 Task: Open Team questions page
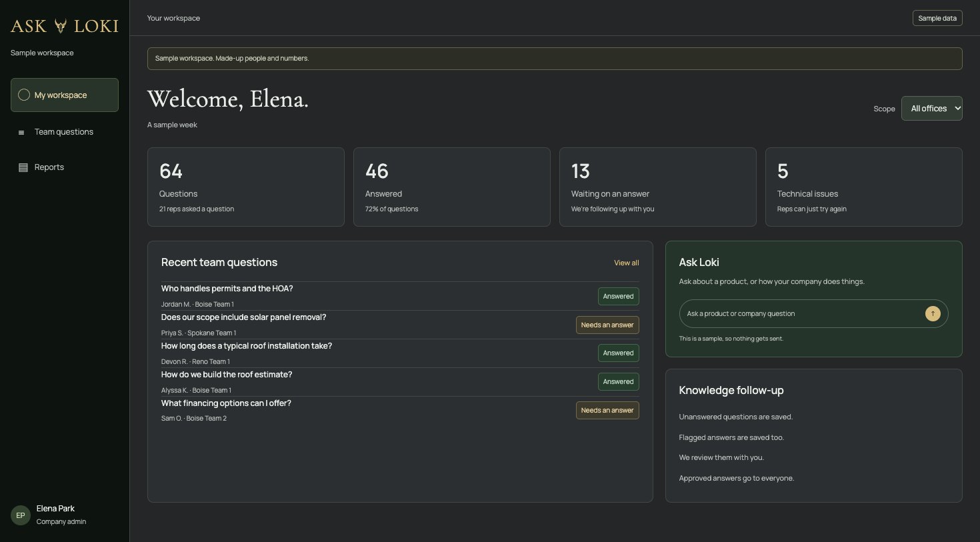coord(65,132)
